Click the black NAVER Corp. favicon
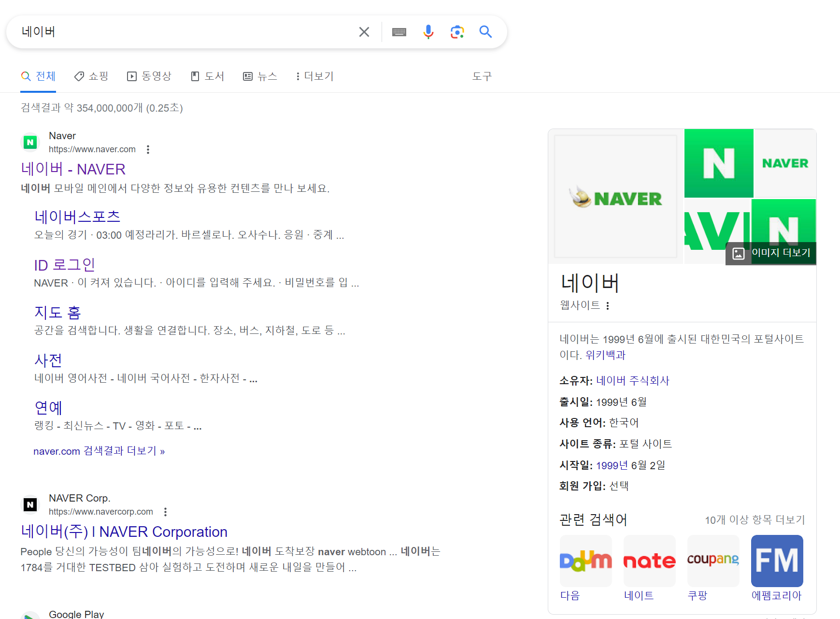The image size is (840, 619). 30,504
